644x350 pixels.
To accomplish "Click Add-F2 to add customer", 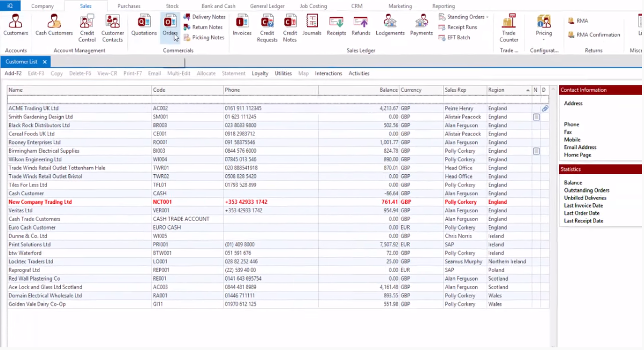I will [13, 74].
